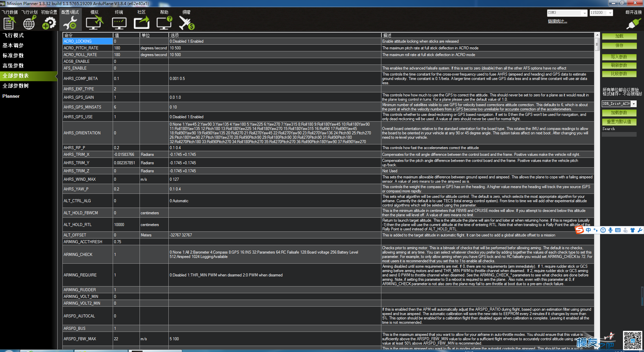
Task: Click the Sogou input method S logo
Action: click(x=579, y=230)
